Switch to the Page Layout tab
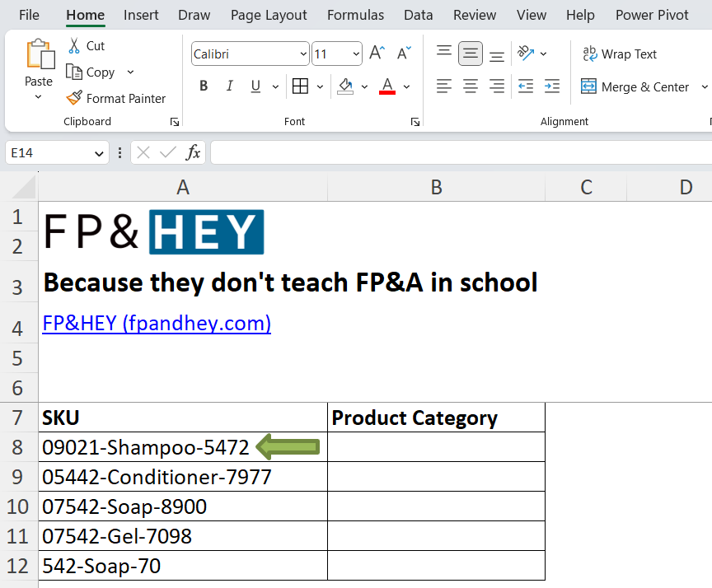 pyautogui.click(x=269, y=15)
